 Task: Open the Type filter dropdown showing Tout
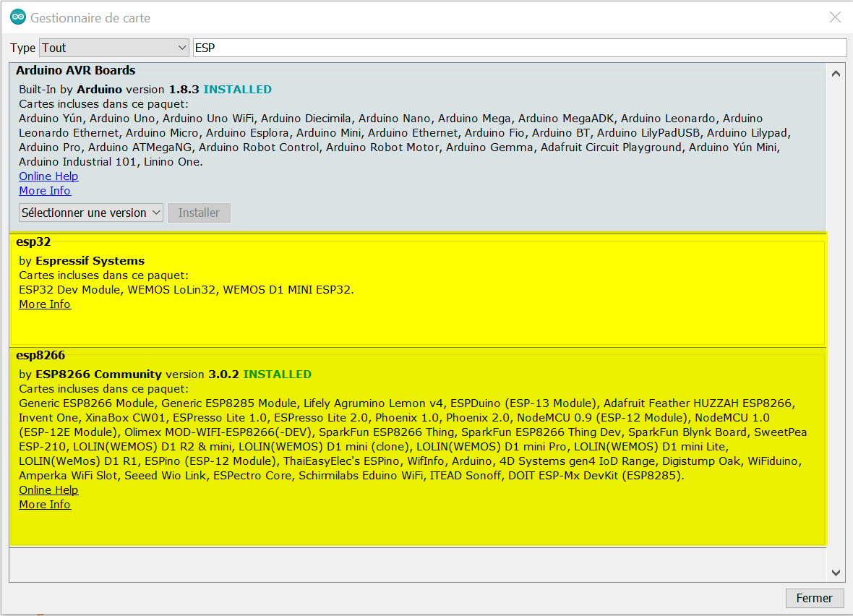114,48
